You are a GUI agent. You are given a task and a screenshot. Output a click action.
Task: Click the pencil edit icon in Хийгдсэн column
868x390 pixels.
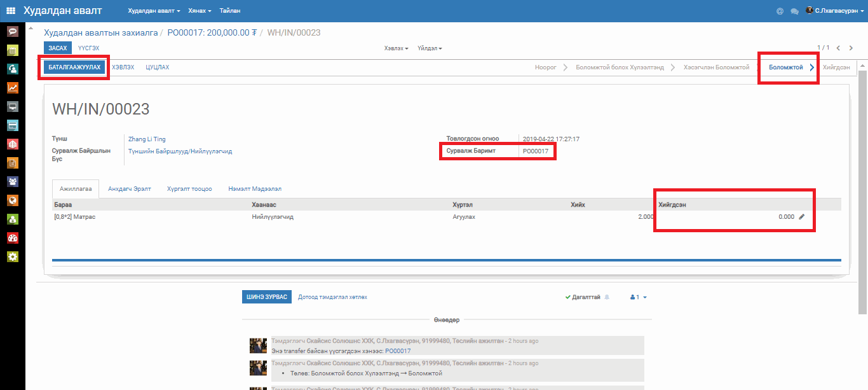coord(801,217)
